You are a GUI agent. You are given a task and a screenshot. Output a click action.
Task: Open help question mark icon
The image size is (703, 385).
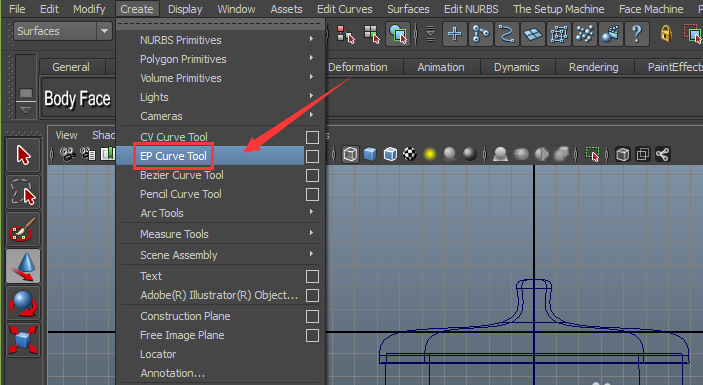[637, 34]
